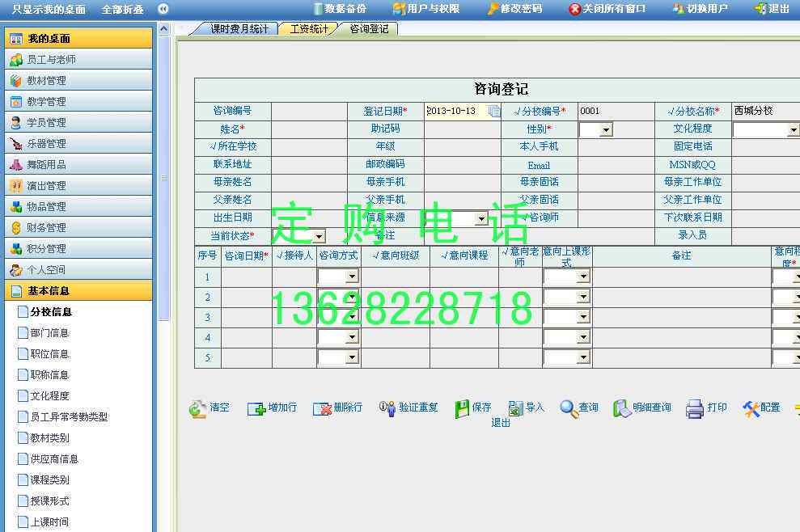Open 财务管理 sidebar section
The height and width of the screenshot is (532, 800).
coord(78,227)
